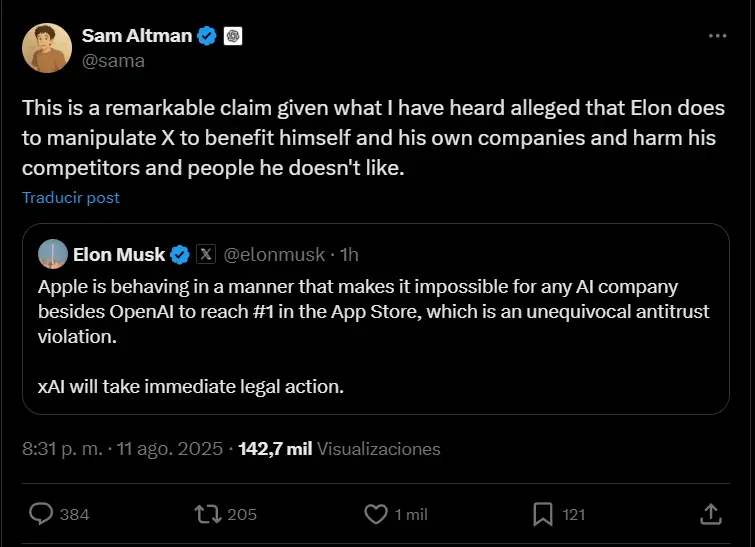Open Sam Altman's profile avatar
This screenshot has height=547, width=755.
[46, 48]
